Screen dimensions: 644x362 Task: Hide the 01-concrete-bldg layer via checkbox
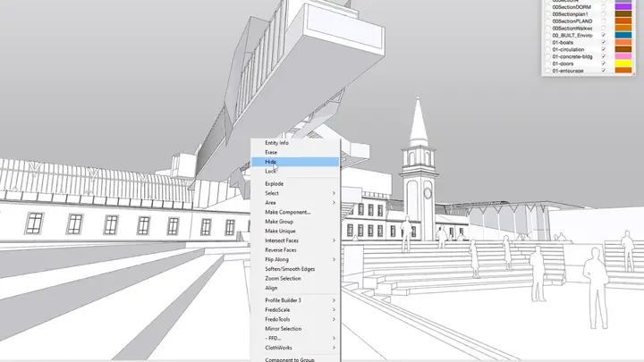[x=604, y=56]
